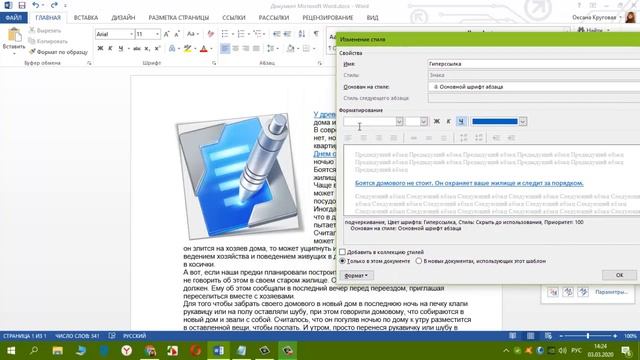Switch to the ВСТАВКА tab
Viewport: 640px width, 360px height.
coord(86,18)
